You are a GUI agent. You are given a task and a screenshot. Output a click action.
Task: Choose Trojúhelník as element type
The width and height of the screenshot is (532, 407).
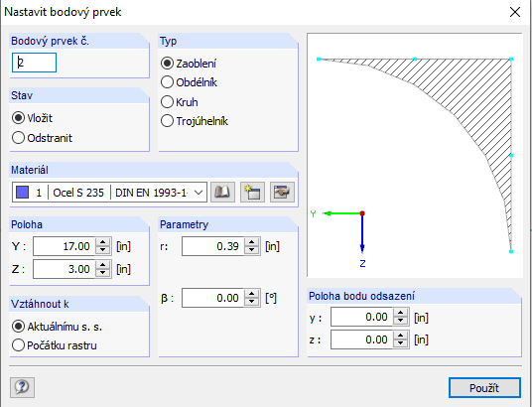coord(195,121)
